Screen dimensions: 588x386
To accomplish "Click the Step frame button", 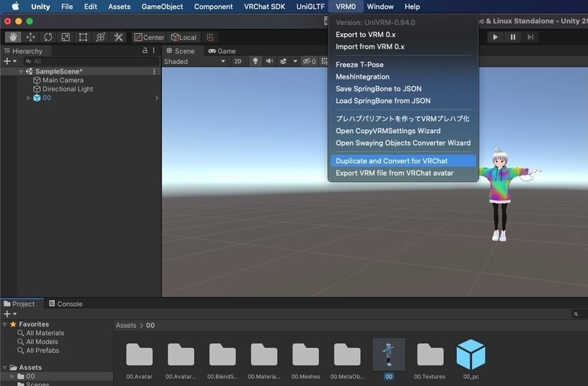I will pos(530,37).
